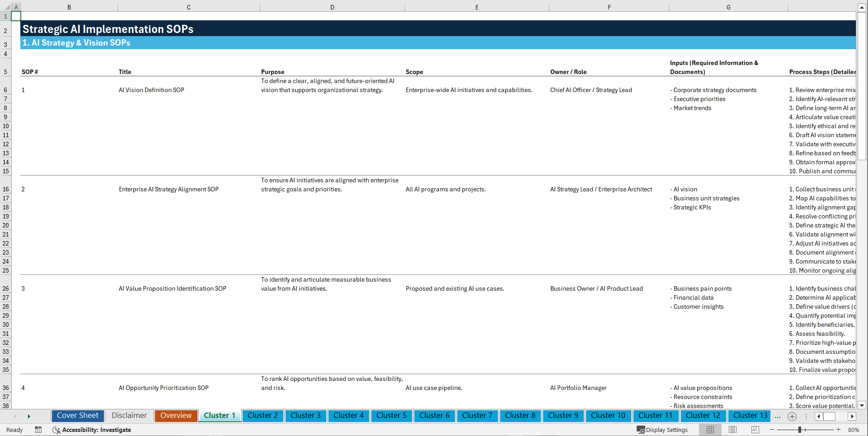
Task: Toggle Page Break Preview view
Action: (755, 430)
